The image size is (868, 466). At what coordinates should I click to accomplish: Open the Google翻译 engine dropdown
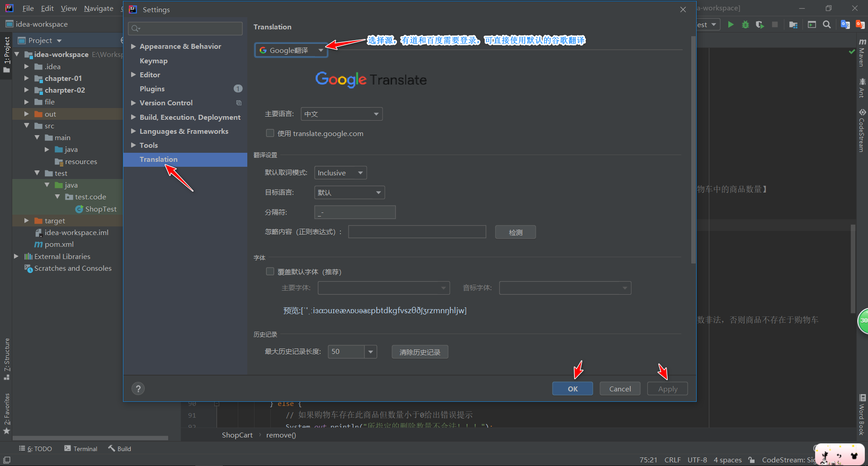(x=291, y=50)
